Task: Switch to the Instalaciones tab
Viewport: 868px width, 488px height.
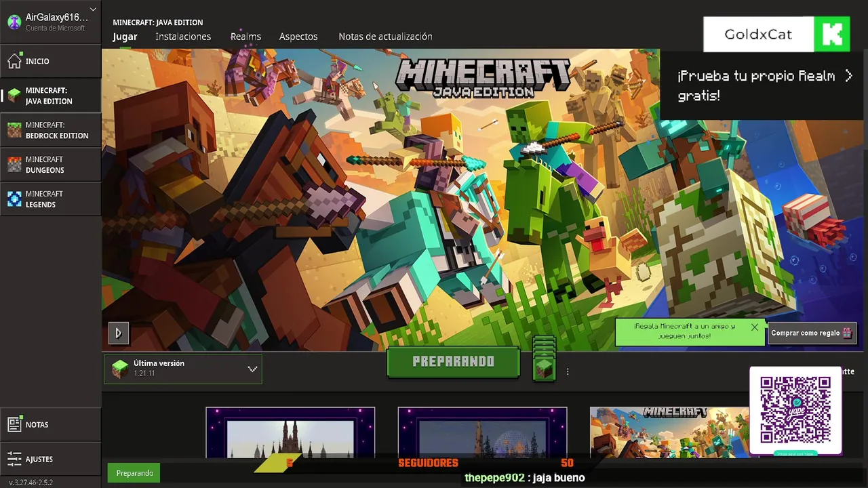Action: click(x=183, y=37)
